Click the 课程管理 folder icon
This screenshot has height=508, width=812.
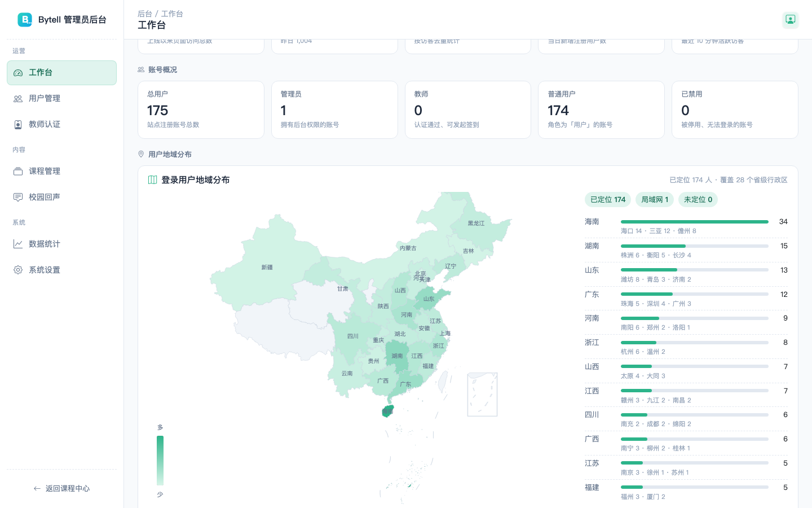18,172
